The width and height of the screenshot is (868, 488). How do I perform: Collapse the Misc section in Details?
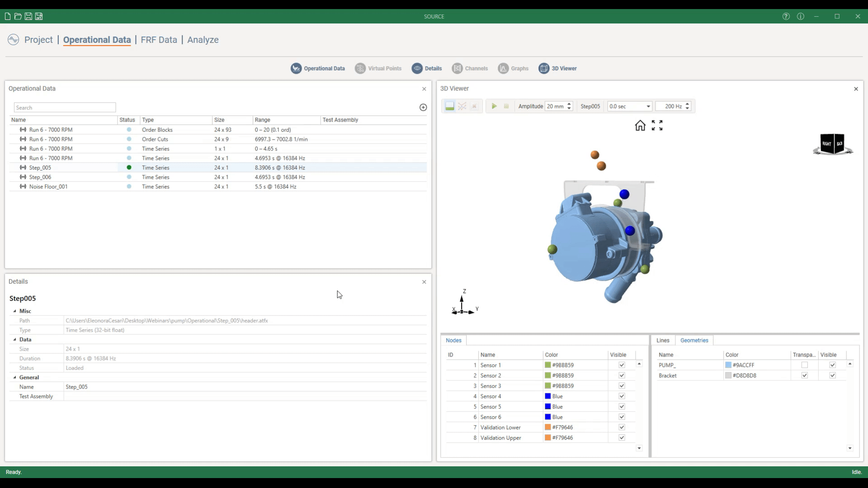14,311
